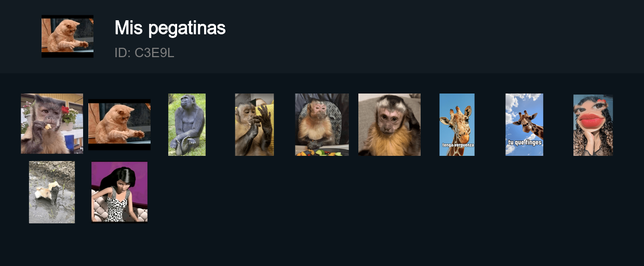Click the fruit plate below the seated monkey

click(322, 152)
